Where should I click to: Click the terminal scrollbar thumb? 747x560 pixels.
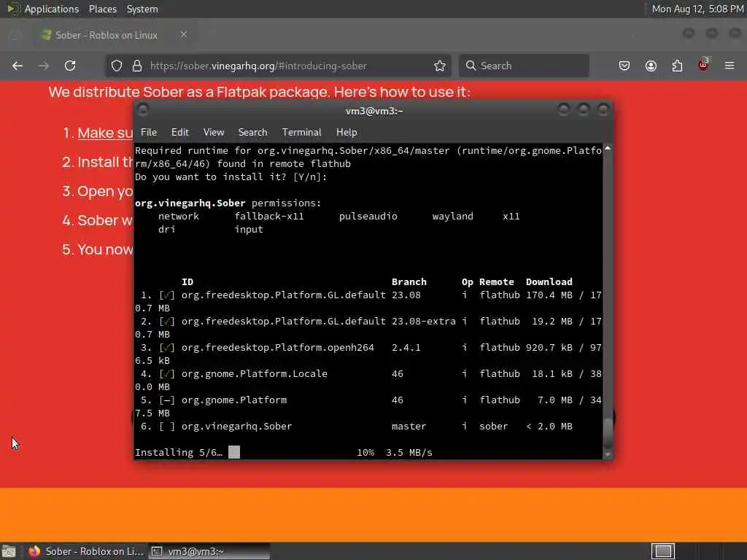point(608,433)
